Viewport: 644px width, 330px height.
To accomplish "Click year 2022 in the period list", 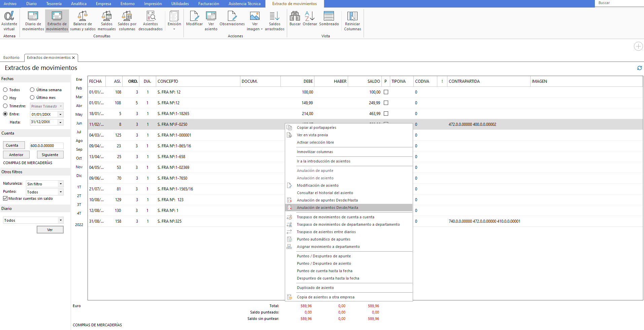I will click(79, 225).
